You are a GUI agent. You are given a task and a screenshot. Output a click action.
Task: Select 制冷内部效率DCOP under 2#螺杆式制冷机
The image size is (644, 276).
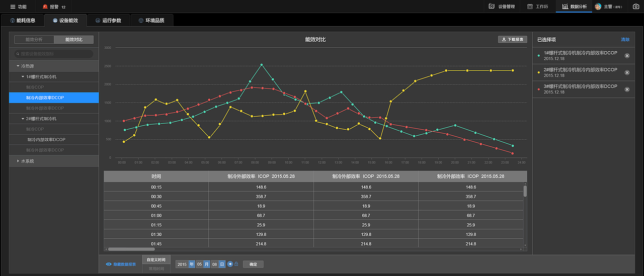pos(54,140)
